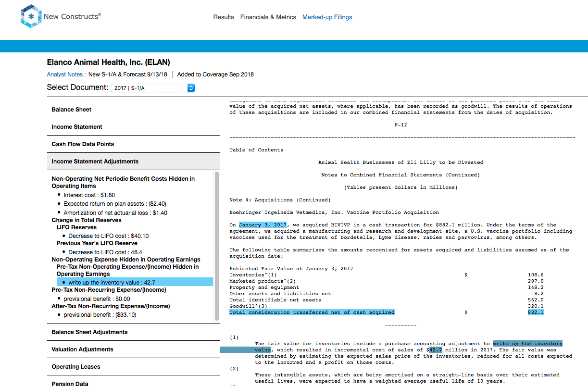Click the Property and equipment row label
The height and width of the screenshot is (386, 588).
[x=264, y=287]
